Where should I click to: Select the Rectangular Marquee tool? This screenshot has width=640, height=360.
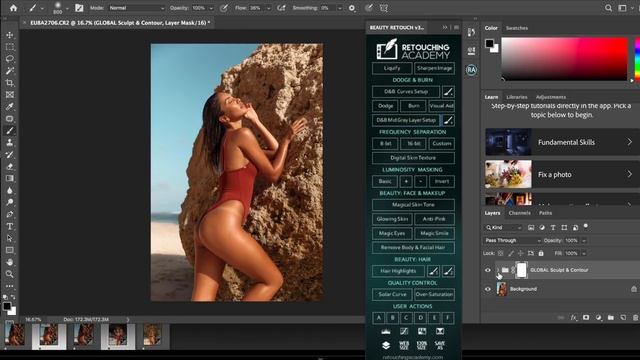click(x=10, y=47)
